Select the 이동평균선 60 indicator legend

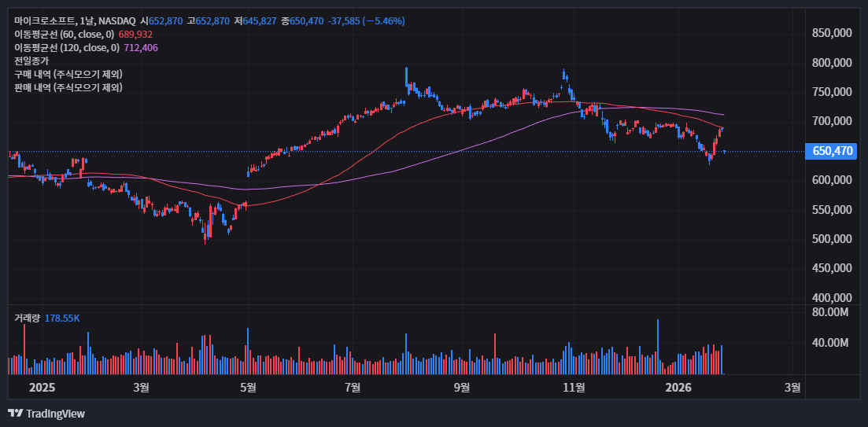coord(64,35)
